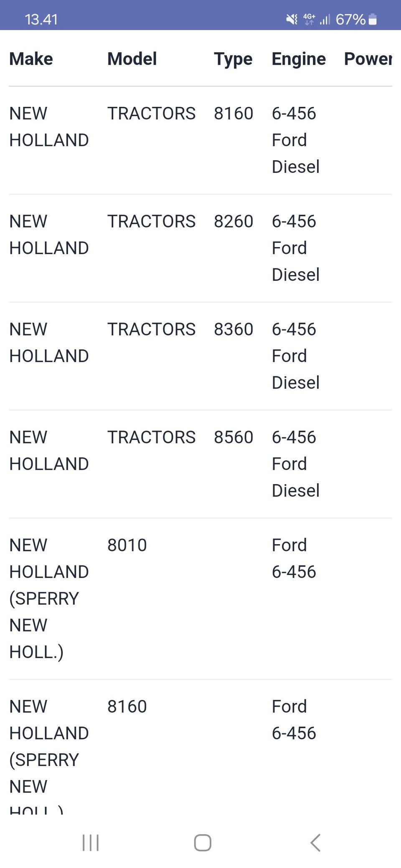Tap the 8560 tractor type cell
Screen dimensions: 401x868
(x=233, y=437)
